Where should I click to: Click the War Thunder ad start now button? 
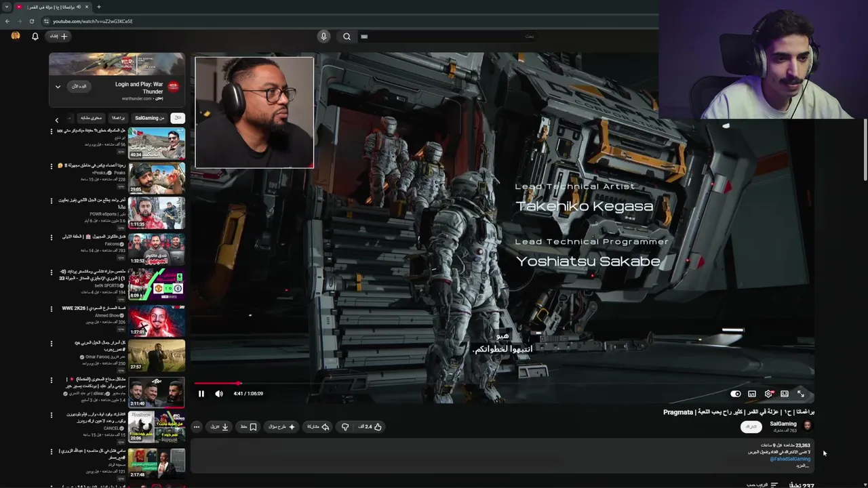(x=79, y=87)
